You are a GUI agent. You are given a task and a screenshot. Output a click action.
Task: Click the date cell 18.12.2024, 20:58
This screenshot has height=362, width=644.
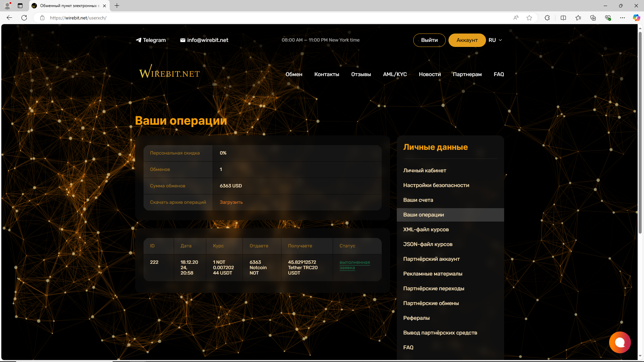click(190, 267)
